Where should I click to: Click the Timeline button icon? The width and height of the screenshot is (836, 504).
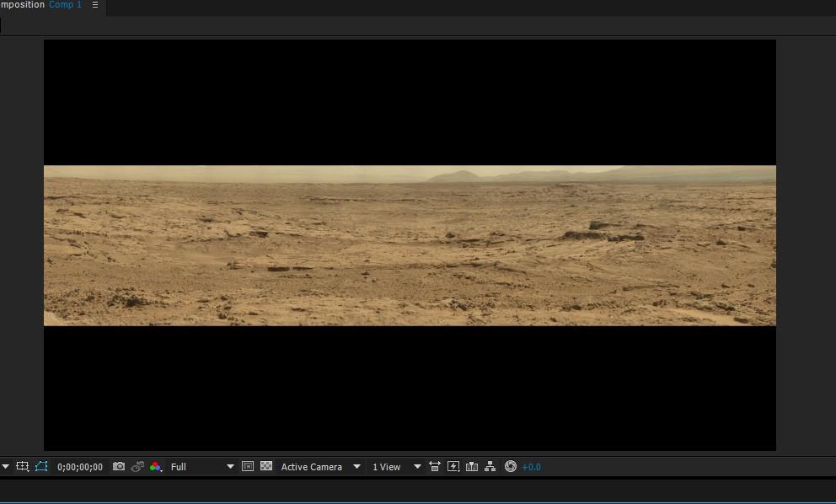[x=472, y=466]
